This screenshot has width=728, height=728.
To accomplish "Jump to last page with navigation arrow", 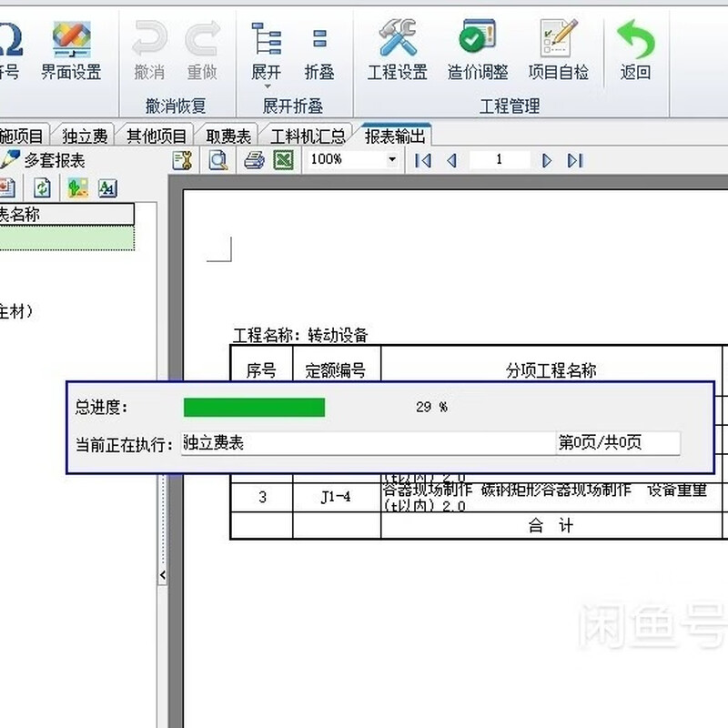I will [x=577, y=159].
